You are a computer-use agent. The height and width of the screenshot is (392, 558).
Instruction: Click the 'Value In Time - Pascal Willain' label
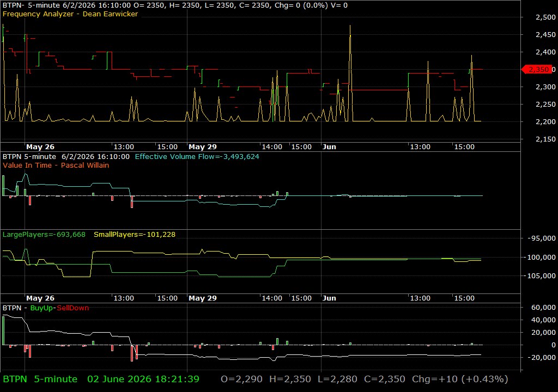56,165
